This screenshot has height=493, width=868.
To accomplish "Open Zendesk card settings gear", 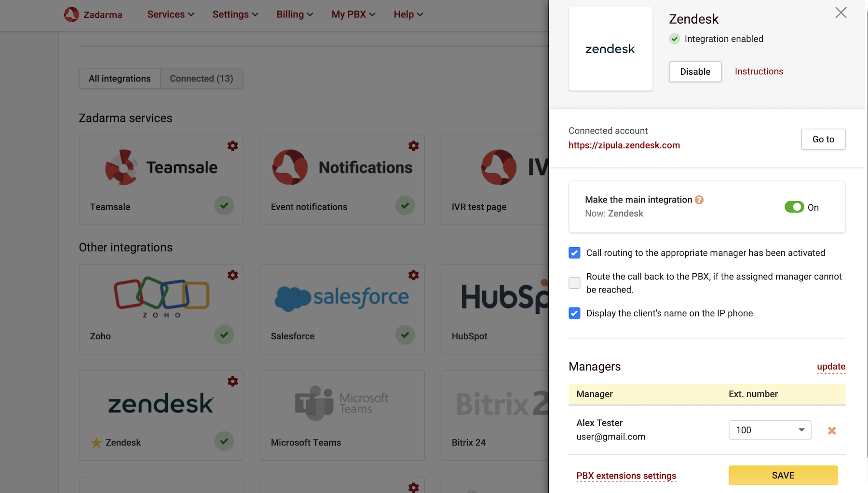I will pyautogui.click(x=233, y=381).
